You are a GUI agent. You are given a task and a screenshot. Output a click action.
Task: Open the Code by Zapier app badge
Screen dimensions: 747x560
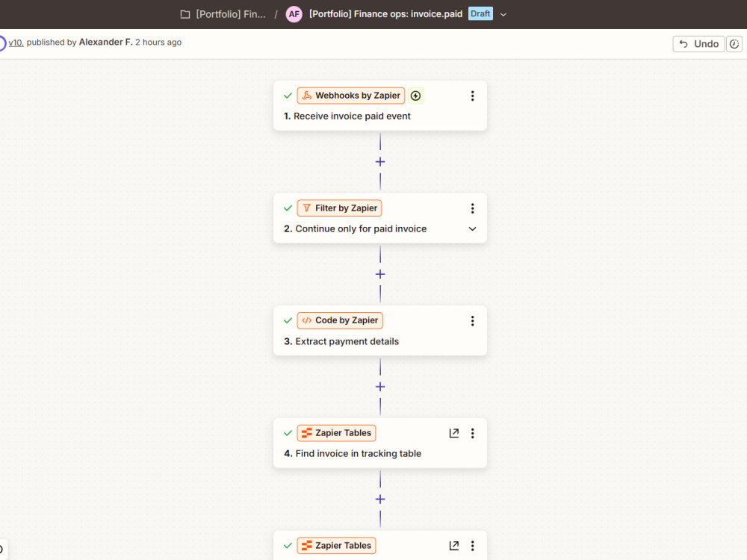340,320
